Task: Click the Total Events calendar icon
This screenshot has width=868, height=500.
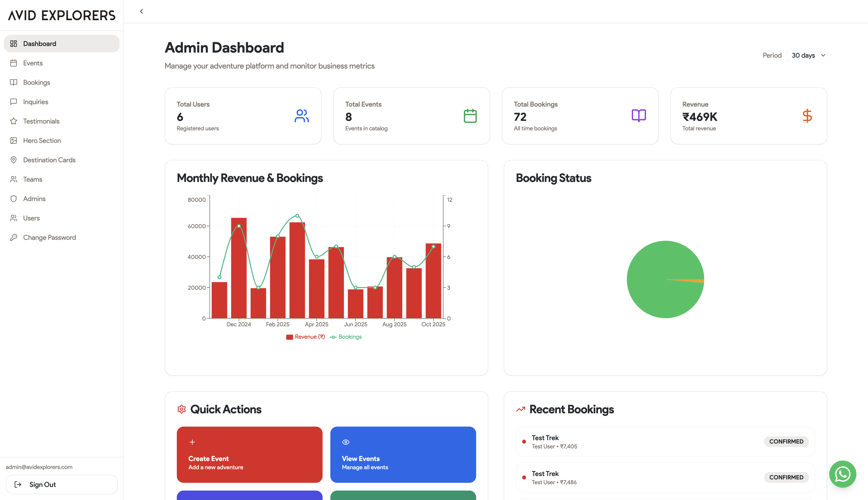Action: (x=470, y=116)
